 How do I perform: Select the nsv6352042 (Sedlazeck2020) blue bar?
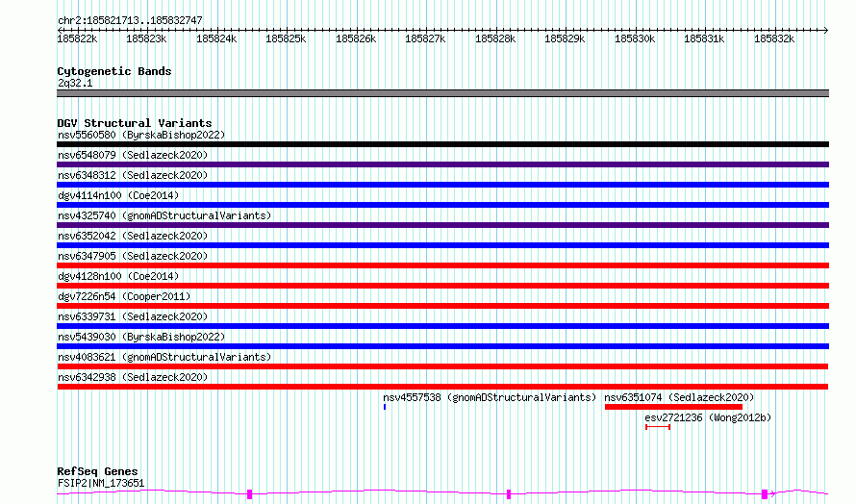tap(442, 245)
